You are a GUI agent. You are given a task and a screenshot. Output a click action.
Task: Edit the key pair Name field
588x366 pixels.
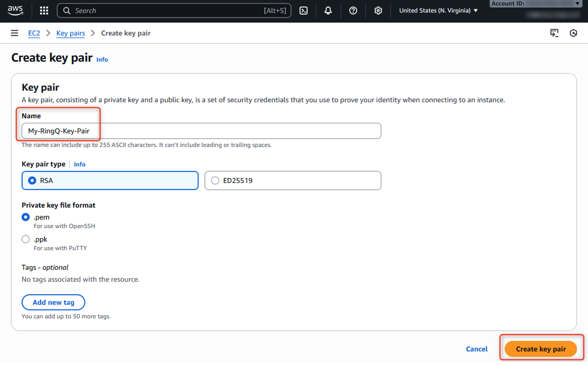tap(202, 131)
